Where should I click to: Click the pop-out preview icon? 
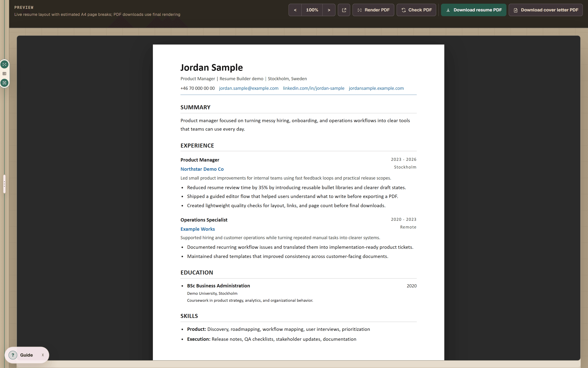pos(344,10)
